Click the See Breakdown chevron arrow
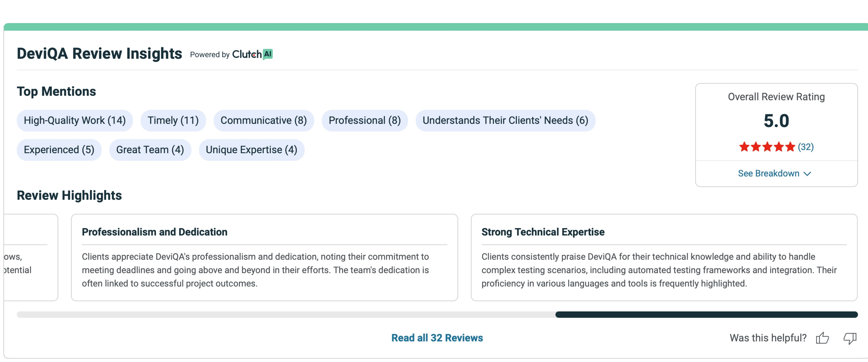868x362 pixels. (807, 174)
